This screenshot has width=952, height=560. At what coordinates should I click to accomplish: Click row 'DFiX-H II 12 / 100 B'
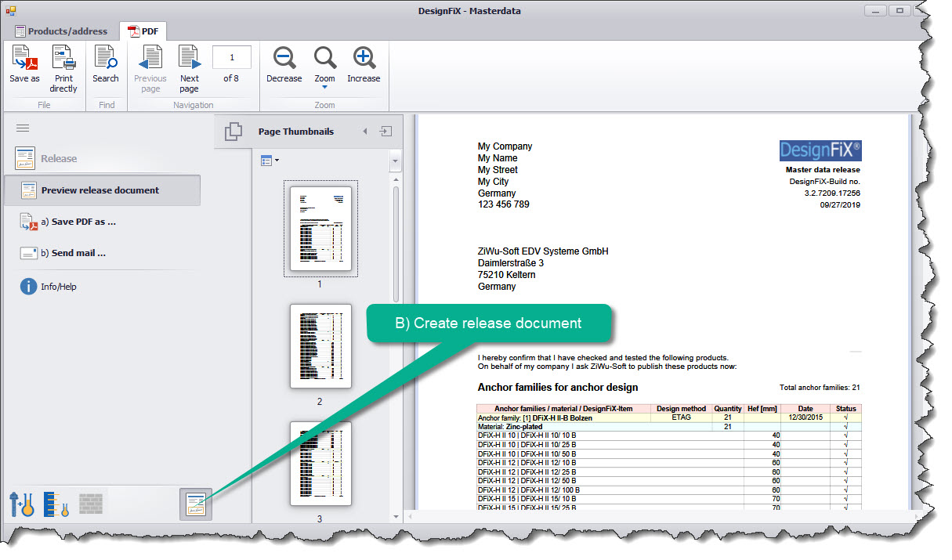pos(669,490)
